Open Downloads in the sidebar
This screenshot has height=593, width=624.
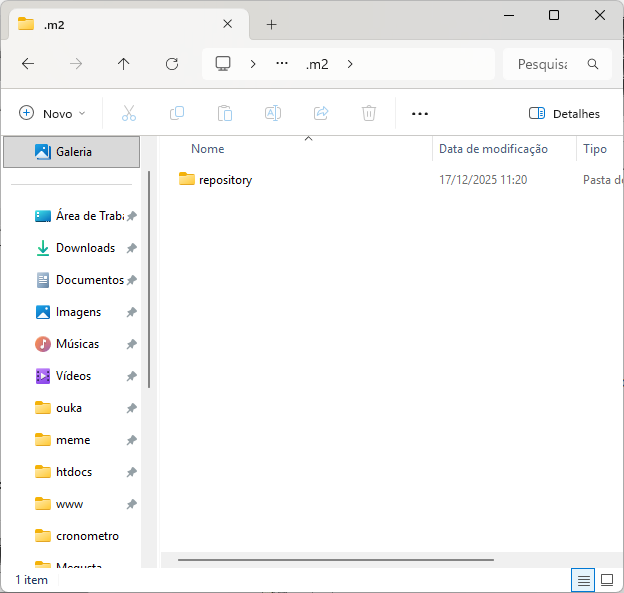pos(85,248)
